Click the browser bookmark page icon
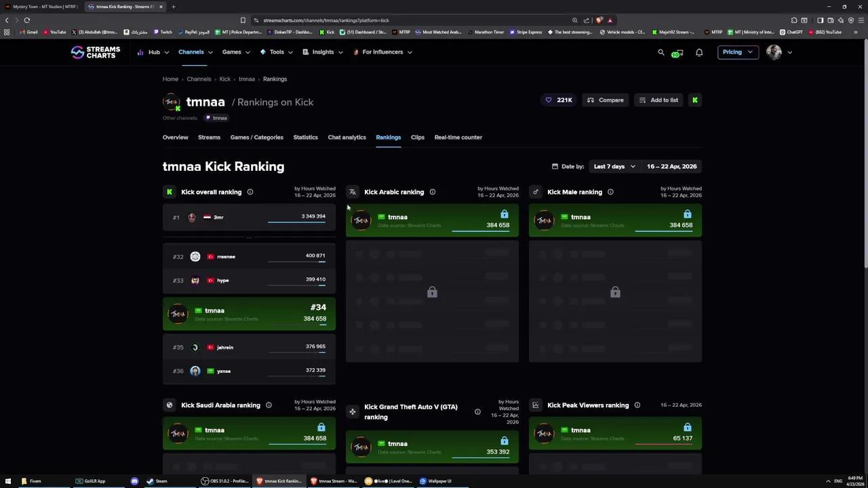 tap(243, 20)
